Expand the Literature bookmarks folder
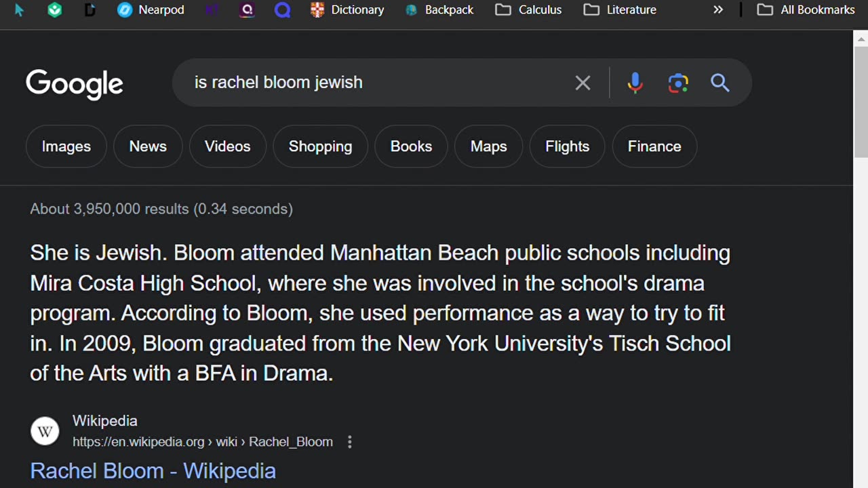 tap(620, 9)
